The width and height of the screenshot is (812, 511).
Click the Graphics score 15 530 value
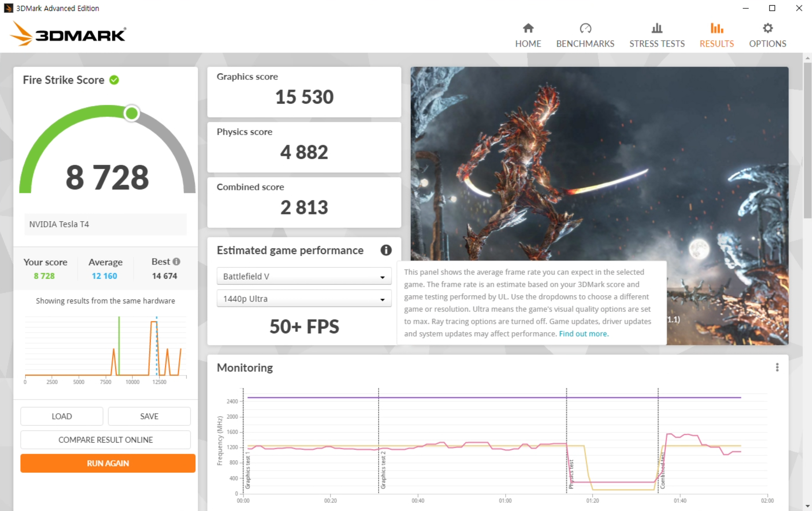(304, 97)
